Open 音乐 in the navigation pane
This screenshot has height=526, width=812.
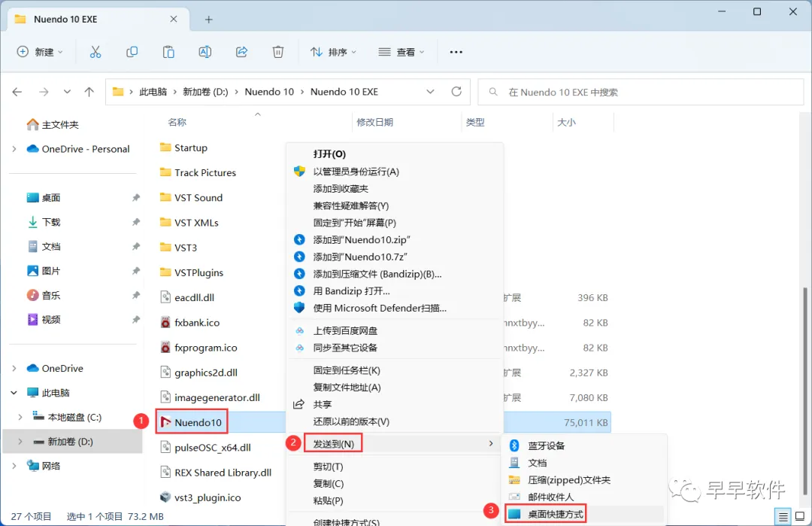click(44, 295)
